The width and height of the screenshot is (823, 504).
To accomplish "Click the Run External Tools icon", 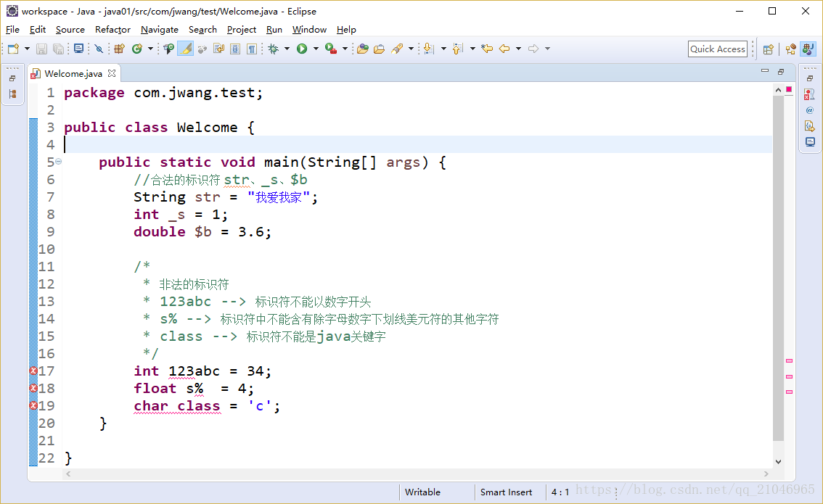I will 331,49.
